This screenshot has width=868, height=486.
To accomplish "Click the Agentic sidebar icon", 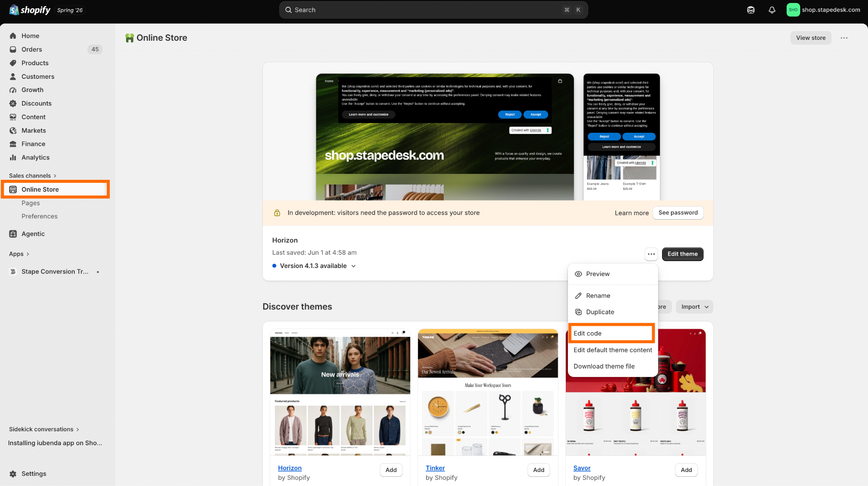I will point(13,234).
